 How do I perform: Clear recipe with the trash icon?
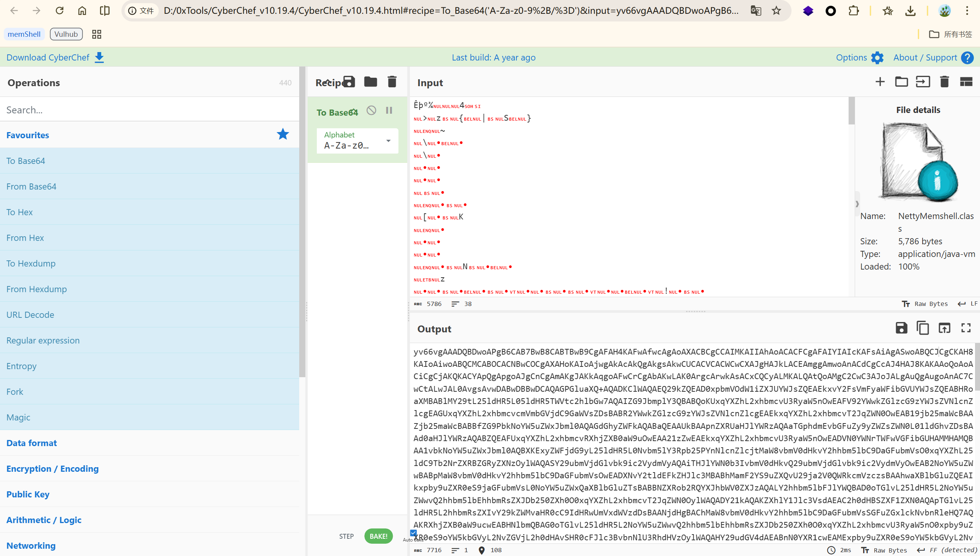click(392, 82)
